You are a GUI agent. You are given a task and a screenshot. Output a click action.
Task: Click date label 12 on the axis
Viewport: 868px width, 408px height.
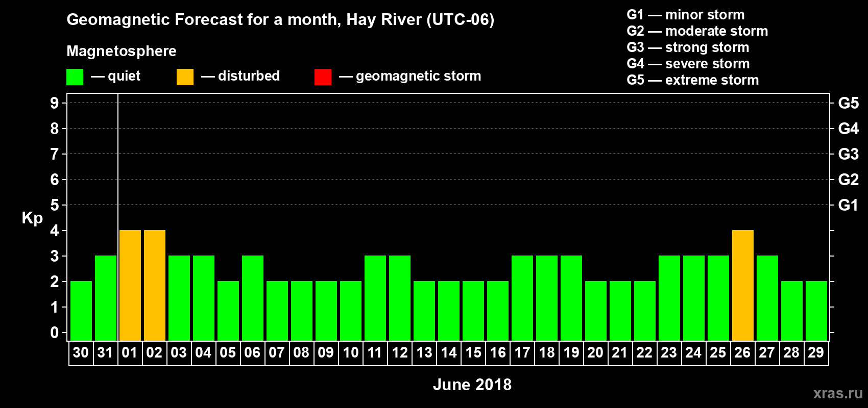point(399,352)
